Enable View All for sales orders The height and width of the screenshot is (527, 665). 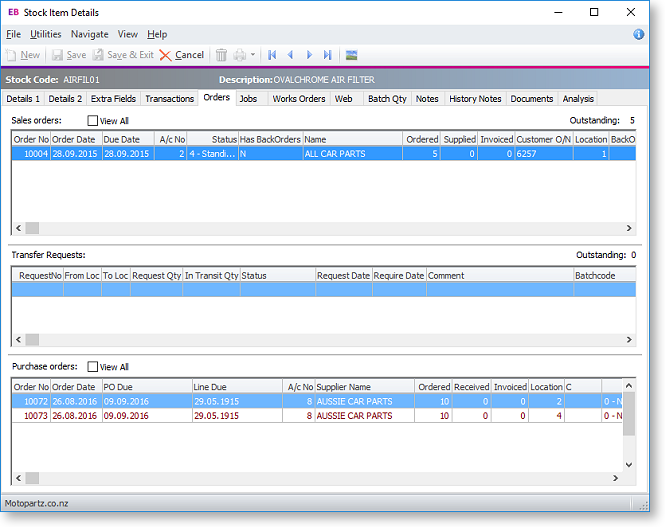[94, 120]
